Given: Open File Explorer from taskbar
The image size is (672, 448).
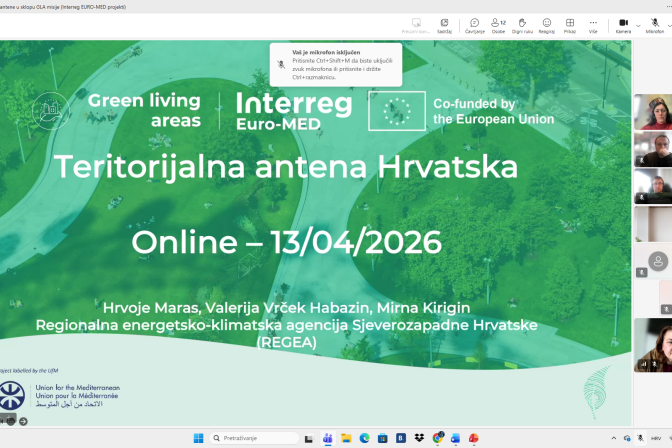Looking at the screenshot, I should coord(346,438).
